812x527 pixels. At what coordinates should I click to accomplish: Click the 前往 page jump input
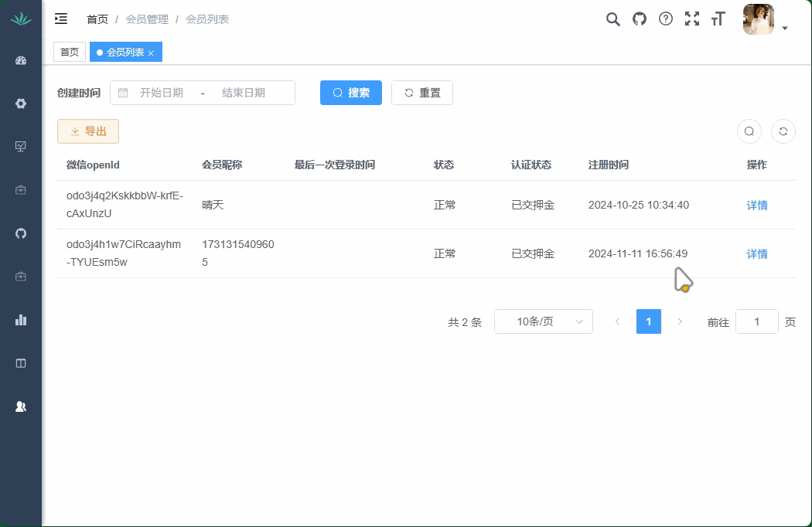(756, 321)
